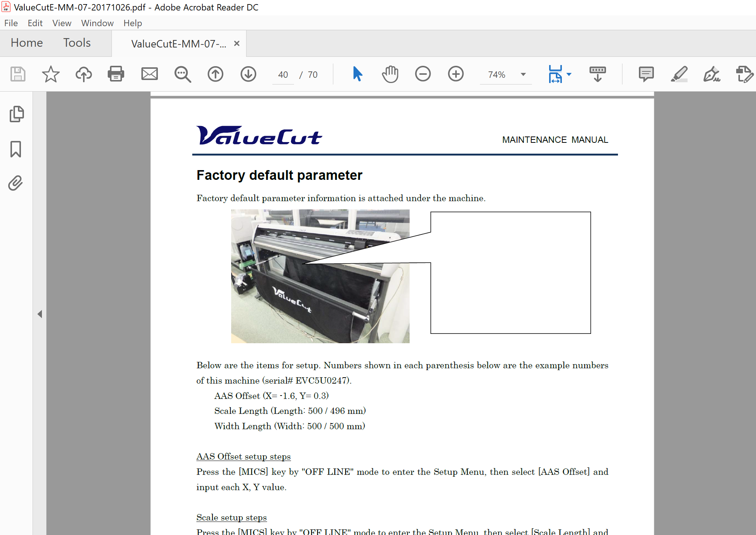Switch to the Home tab
The image size is (756, 535).
point(27,43)
